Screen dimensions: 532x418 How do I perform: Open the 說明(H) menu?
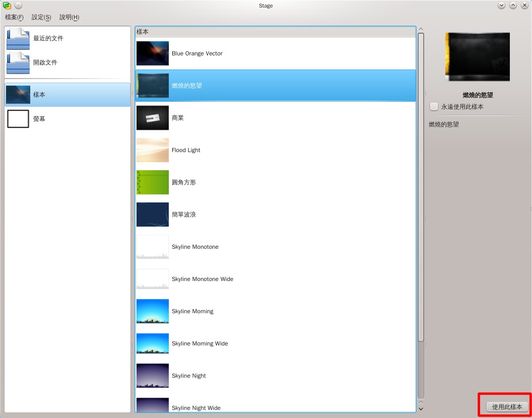click(69, 17)
